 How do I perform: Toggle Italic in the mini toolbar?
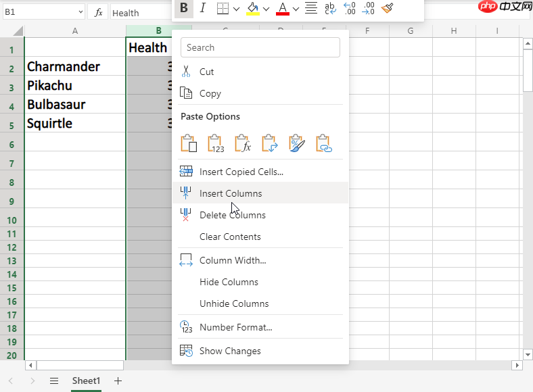pos(203,8)
